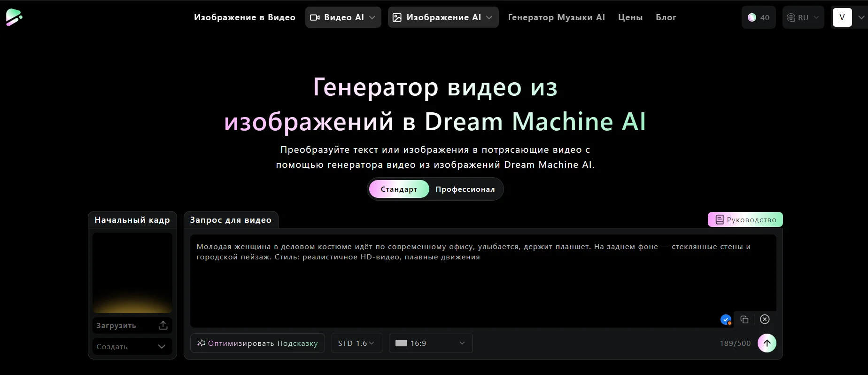Open the Руководство guide

[x=745, y=219]
